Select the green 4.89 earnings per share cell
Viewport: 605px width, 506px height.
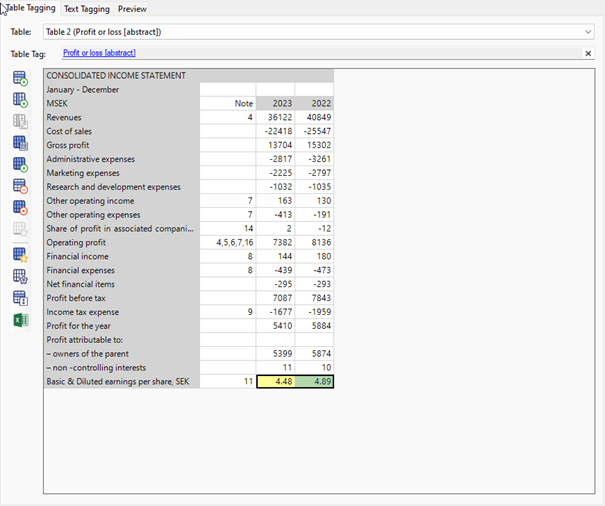click(314, 381)
